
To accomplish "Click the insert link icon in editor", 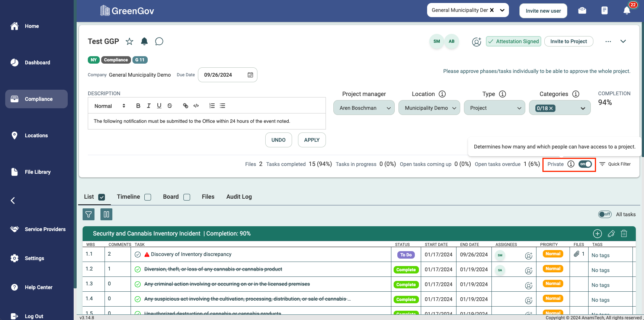I will coord(186,106).
